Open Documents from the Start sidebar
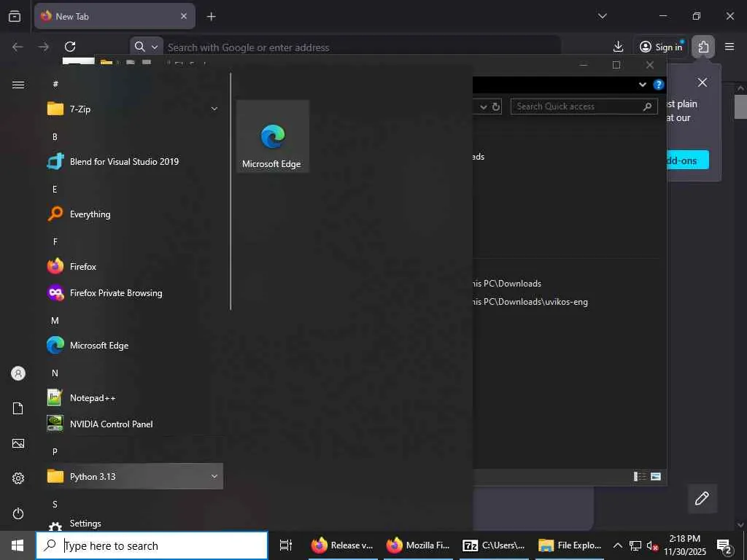This screenshot has height=560, width=747. click(18, 408)
